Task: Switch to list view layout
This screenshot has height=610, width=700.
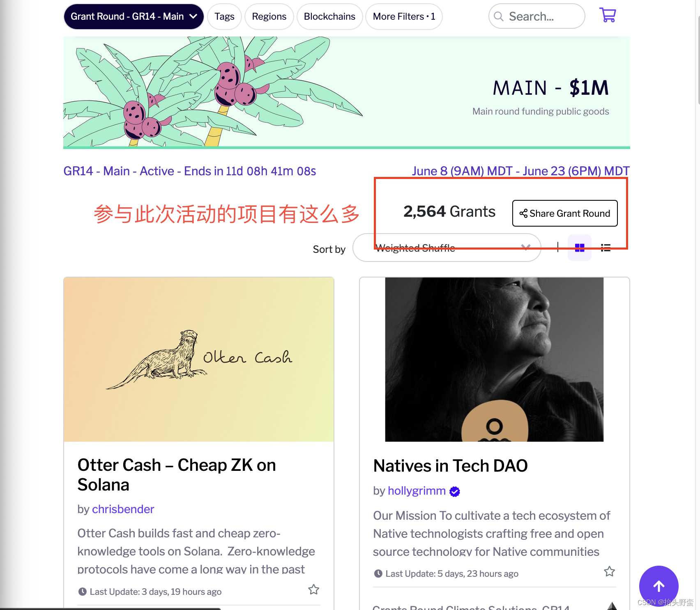Action: coord(606,248)
